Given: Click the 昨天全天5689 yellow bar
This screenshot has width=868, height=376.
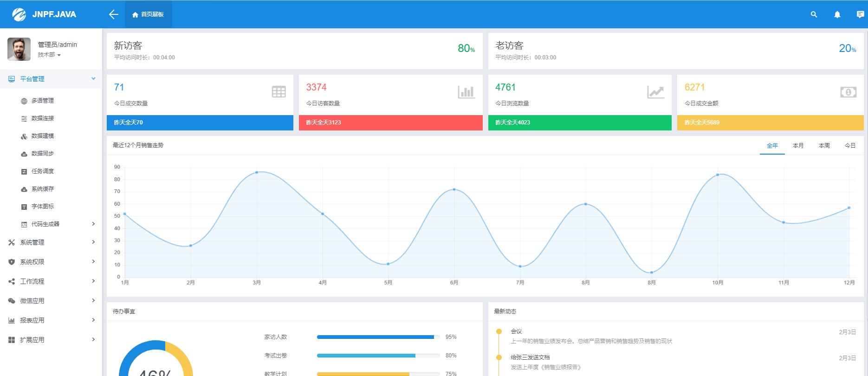Looking at the screenshot, I should (x=770, y=123).
